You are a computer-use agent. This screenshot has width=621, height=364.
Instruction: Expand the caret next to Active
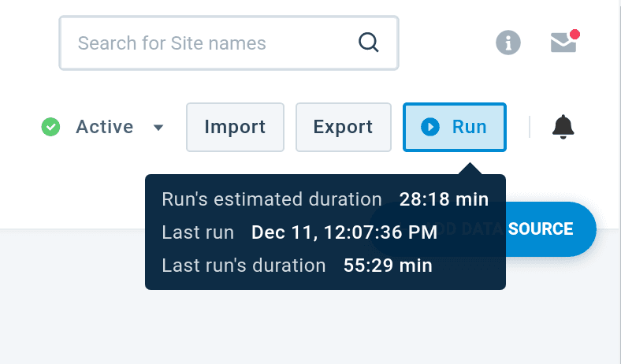pos(158,128)
